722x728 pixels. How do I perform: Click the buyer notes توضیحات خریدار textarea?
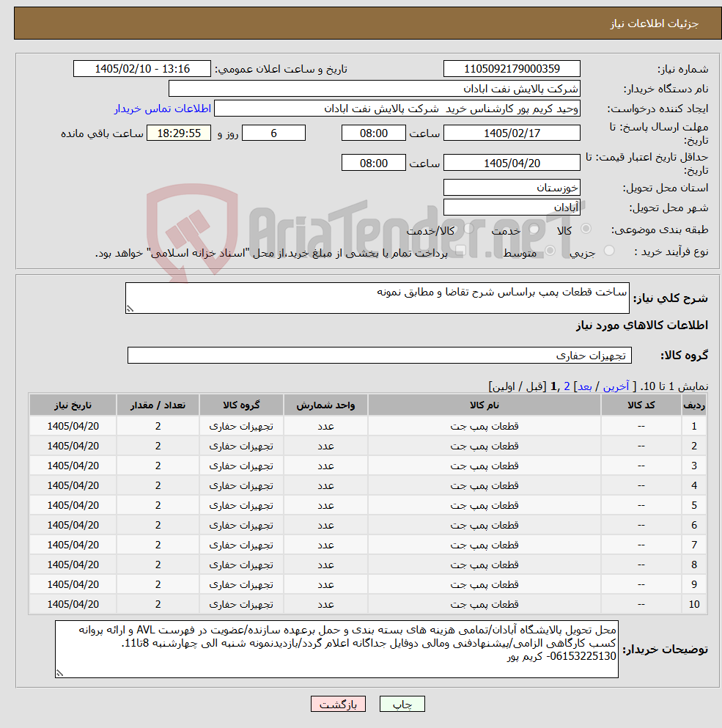[x=336, y=649]
